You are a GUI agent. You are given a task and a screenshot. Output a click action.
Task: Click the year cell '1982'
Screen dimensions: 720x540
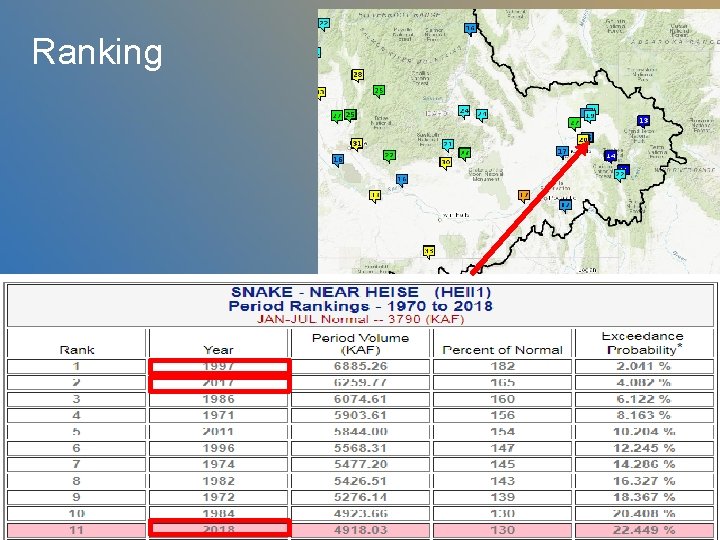click(219, 481)
